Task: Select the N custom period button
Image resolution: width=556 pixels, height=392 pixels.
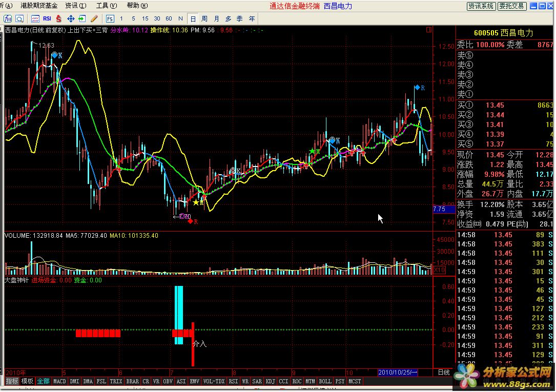Action: tap(180, 19)
